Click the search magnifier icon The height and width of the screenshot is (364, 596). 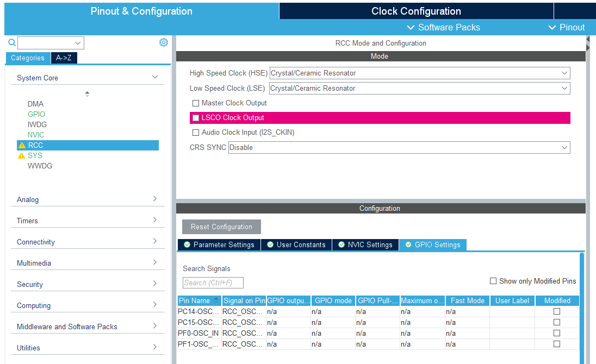click(11, 42)
